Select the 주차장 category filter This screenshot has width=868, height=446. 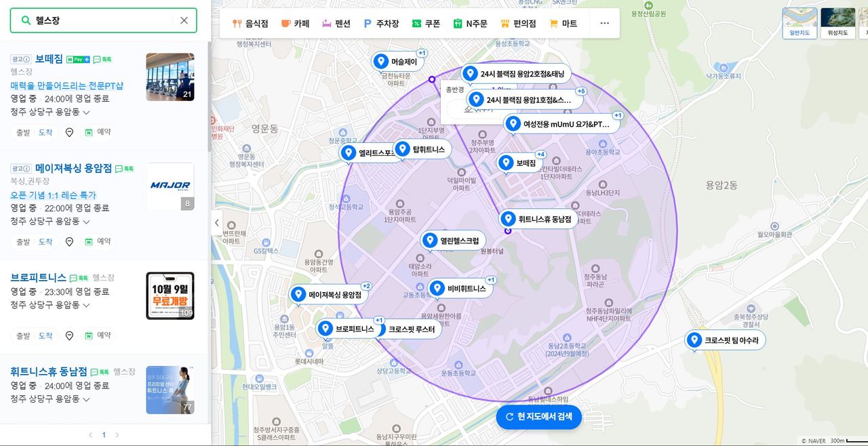click(381, 23)
